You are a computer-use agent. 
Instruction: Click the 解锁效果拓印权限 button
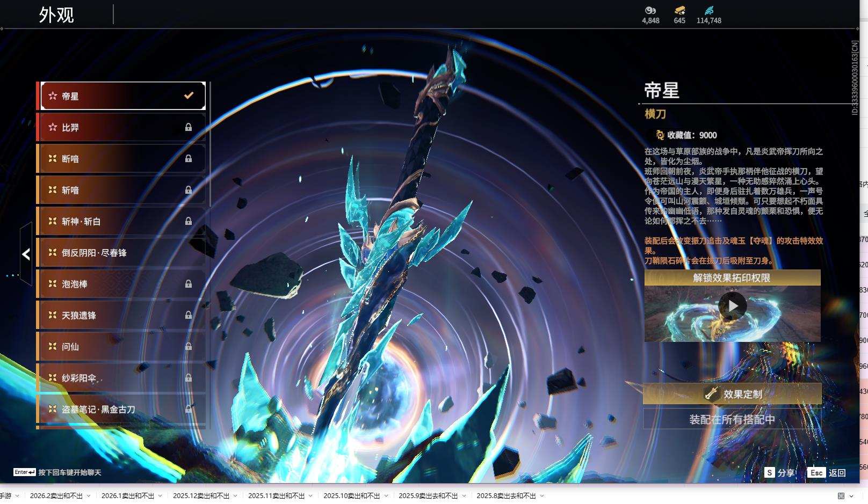(x=733, y=277)
